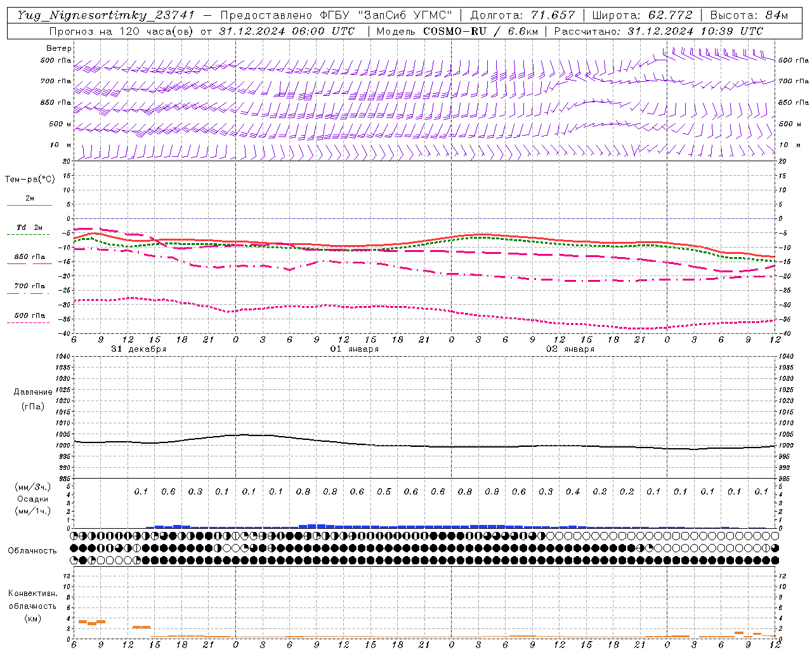Click the Тем-ра(°C) axis title
Image resolution: width=812 pixels, height=650 pixels.
(30, 180)
